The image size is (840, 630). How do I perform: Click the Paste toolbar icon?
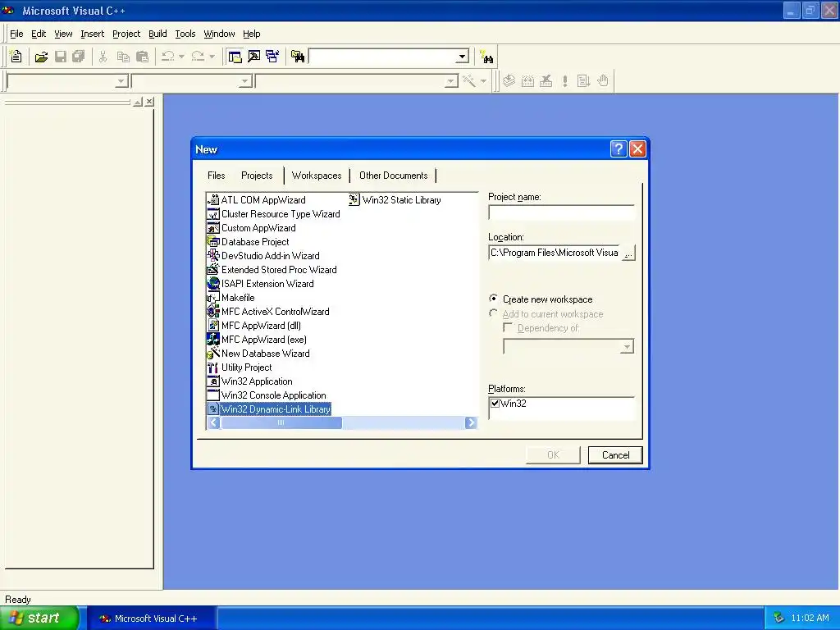point(143,57)
